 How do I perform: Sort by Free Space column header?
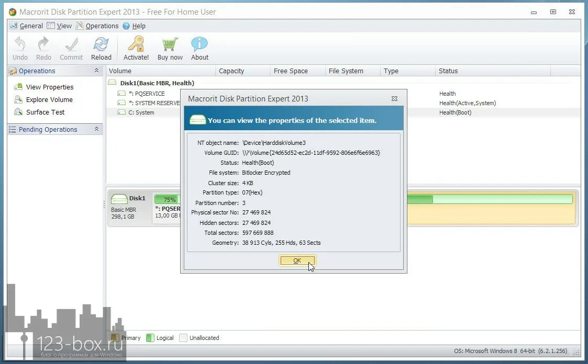(297, 71)
